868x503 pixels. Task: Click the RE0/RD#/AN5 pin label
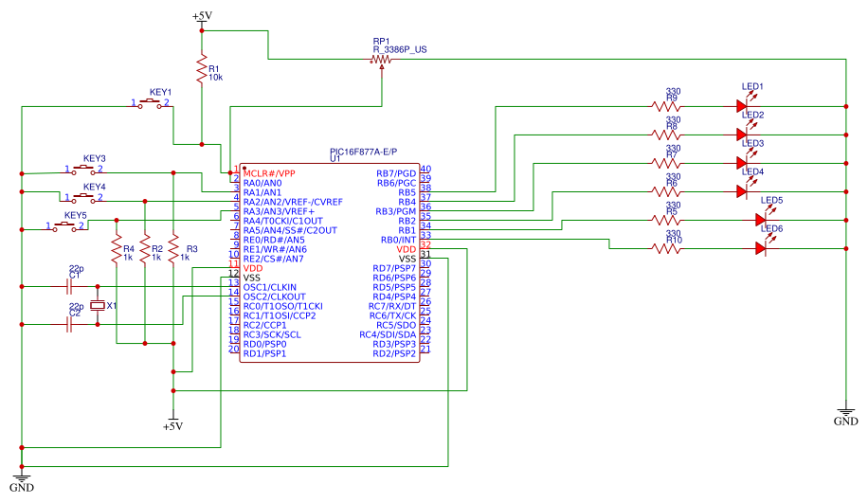(274, 240)
